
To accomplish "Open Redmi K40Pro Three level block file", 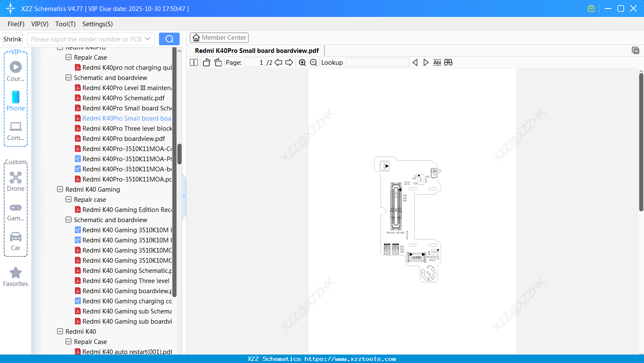I will click(x=127, y=128).
